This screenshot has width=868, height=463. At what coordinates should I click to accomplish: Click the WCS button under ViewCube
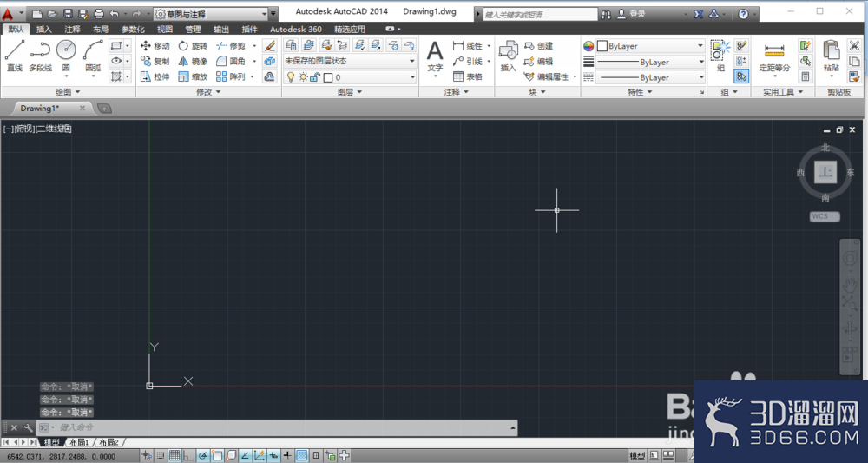(x=825, y=216)
